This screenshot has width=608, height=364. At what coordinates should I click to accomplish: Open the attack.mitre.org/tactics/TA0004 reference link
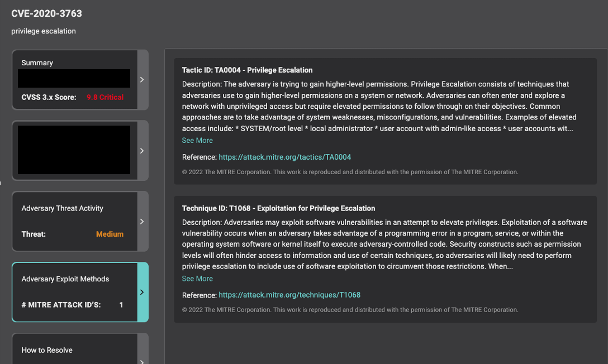(x=284, y=157)
